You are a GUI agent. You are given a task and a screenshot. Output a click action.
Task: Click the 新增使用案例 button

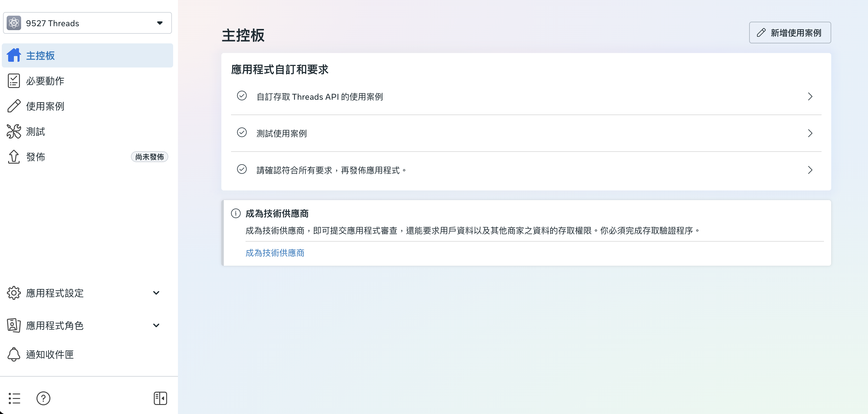coord(790,32)
